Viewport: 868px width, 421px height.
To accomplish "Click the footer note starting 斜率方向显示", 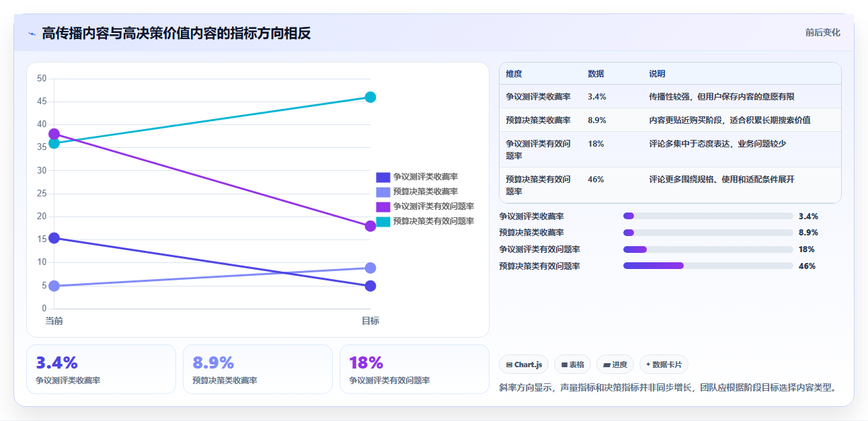I will [x=670, y=387].
